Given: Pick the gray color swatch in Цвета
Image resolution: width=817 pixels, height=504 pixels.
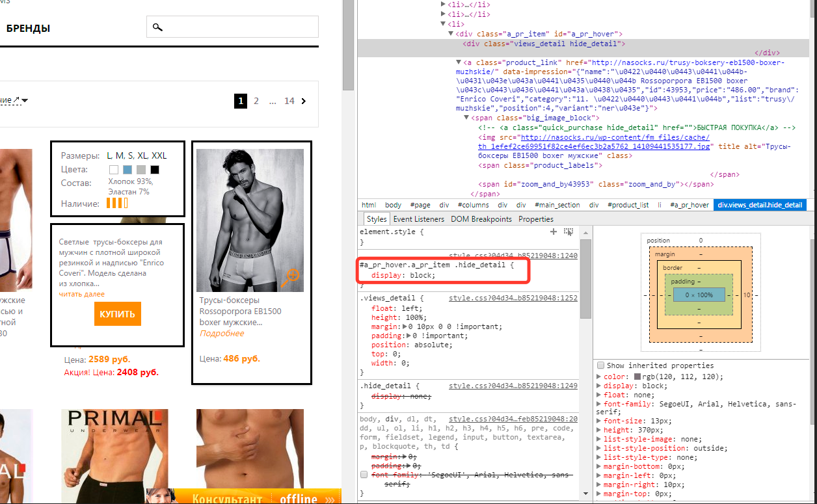Looking at the screenshot, I should click(141, 170).
